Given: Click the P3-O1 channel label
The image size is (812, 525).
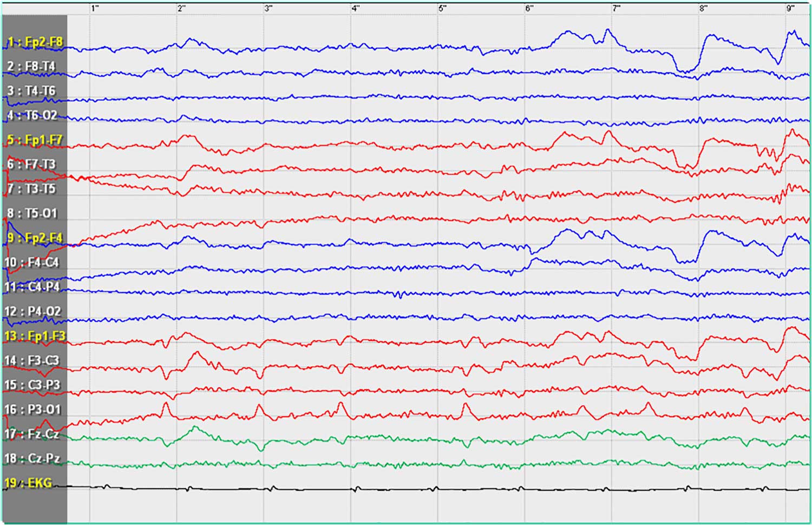Looking at the screenshot, I should click(32, 410).
